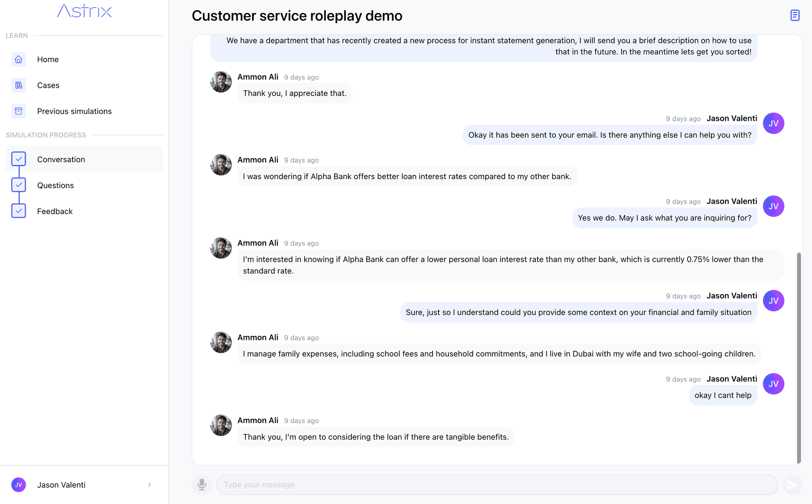Click the "Type your message" input field
The image size is (812, 504).
tap(497, 485)
